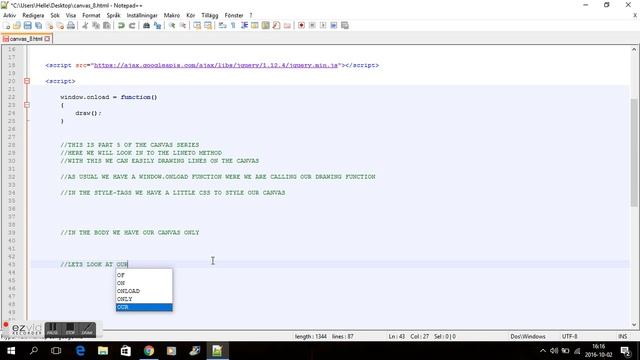The image size is (640, 360).
Task: Collapse the script fold marker at line 20
Action: coord(27,81)
